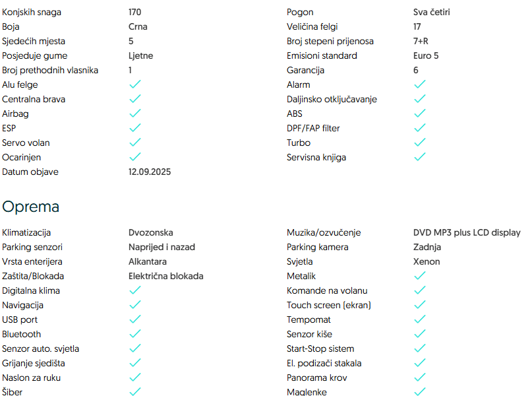Click the Oprema section heading
Screen dimensions: 532x396
pos(31,207)
